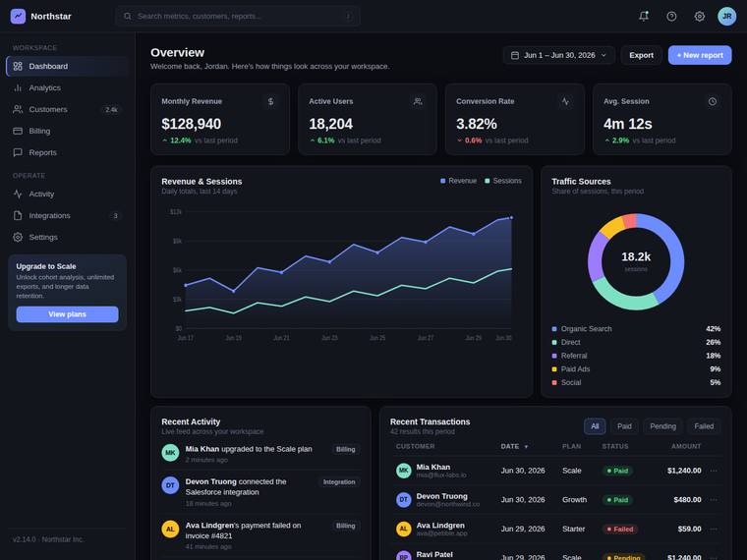Open the help question-mark icon
This screenshot has width=747, height=560.
point(671,16)
